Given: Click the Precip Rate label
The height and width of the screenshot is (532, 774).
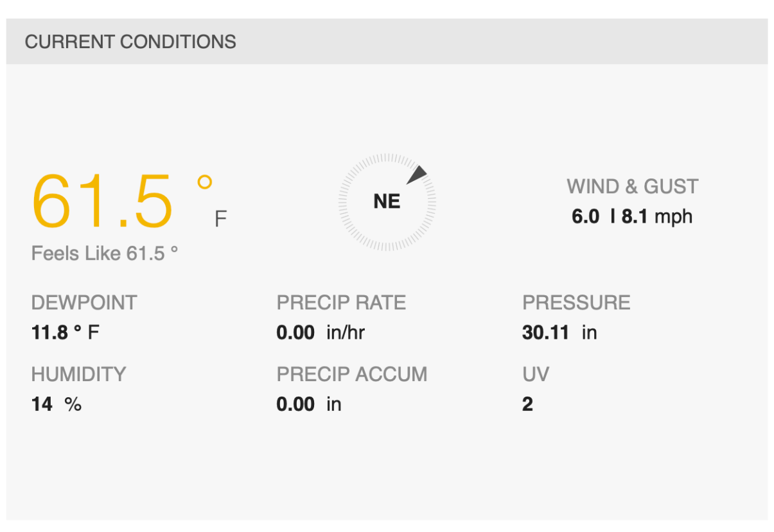Looking at the screenshot, I should (x=341, y=303).
